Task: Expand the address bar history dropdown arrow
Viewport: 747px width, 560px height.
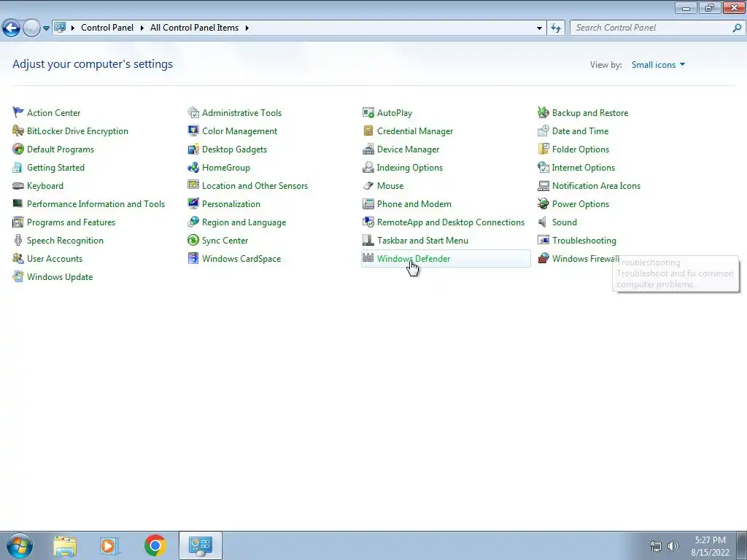Action: [539, 28]
